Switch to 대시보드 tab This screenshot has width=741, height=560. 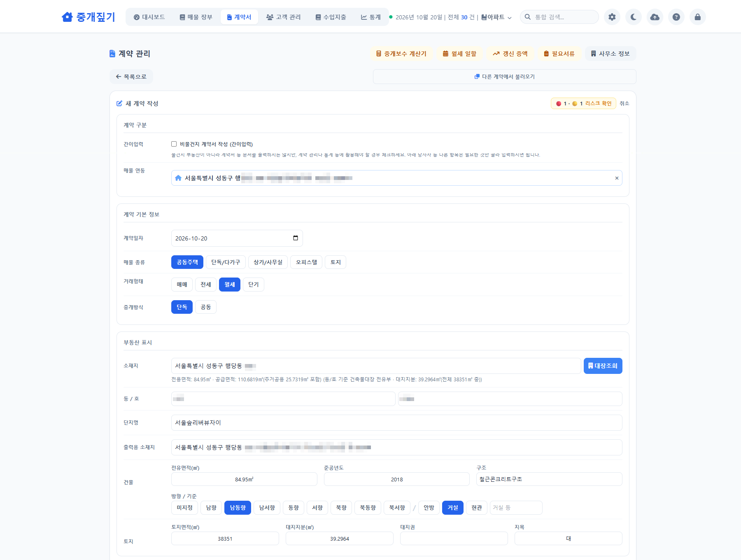(149, 17)
